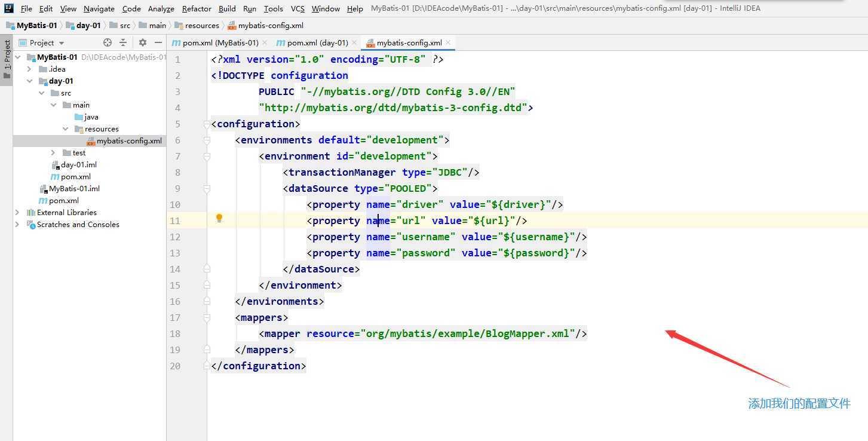
Task: Select day-01.iml file in tree
Action: tap(74, 164)
